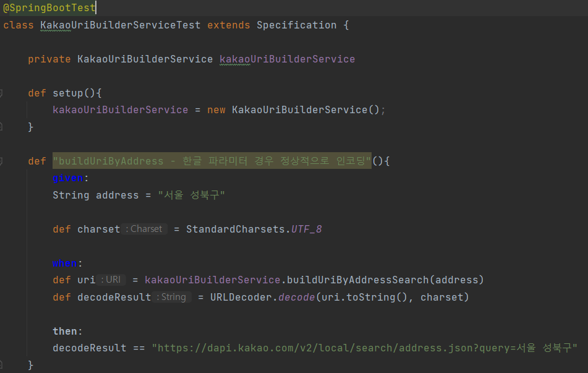The width and height of the screenshot is (588, 373).
Task: Click the given: label
Action: [x=70, y=178]
